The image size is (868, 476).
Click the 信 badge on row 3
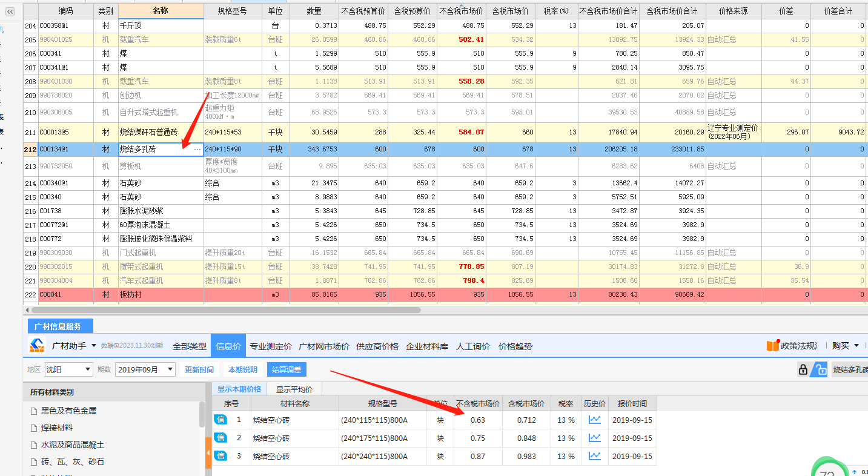(220, 455)
